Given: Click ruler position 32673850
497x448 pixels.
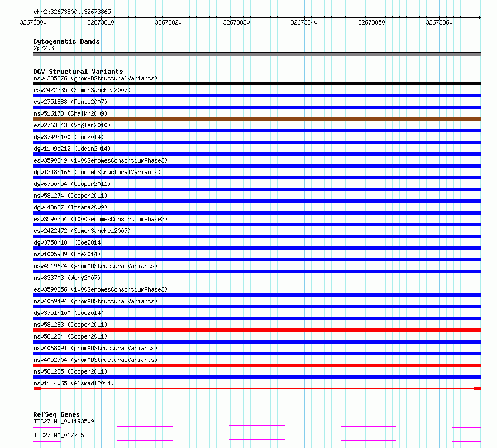Looking at the screenshot, I should (371, 22).
